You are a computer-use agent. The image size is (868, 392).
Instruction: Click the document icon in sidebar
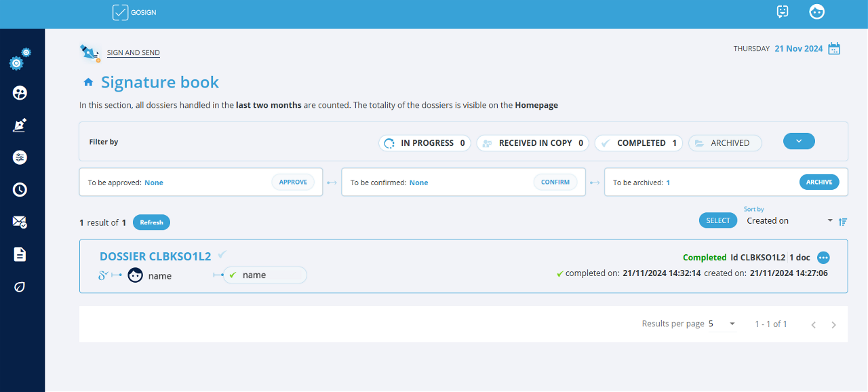[x=20, y=254]
